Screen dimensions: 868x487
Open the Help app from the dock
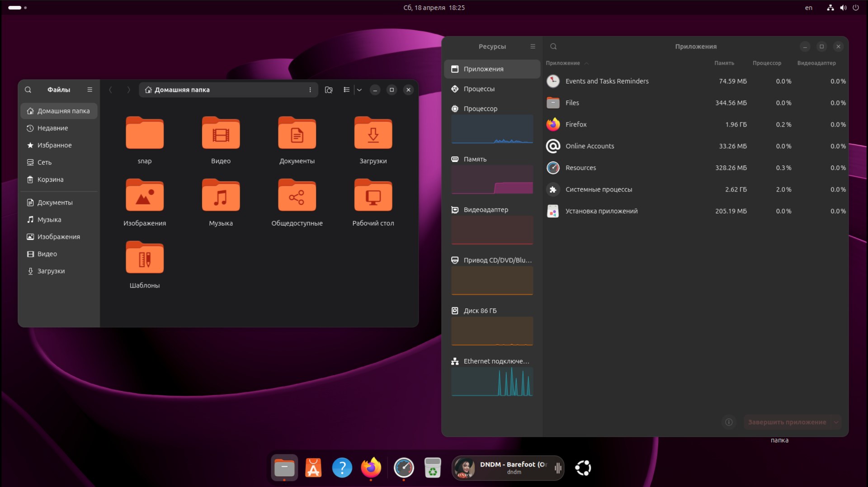[342, 468]
